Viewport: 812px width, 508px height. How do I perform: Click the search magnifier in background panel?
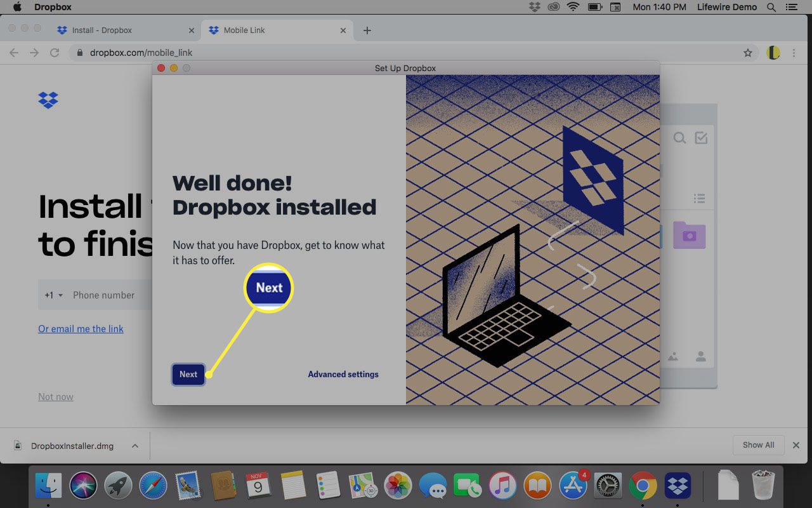pos(679,138)
